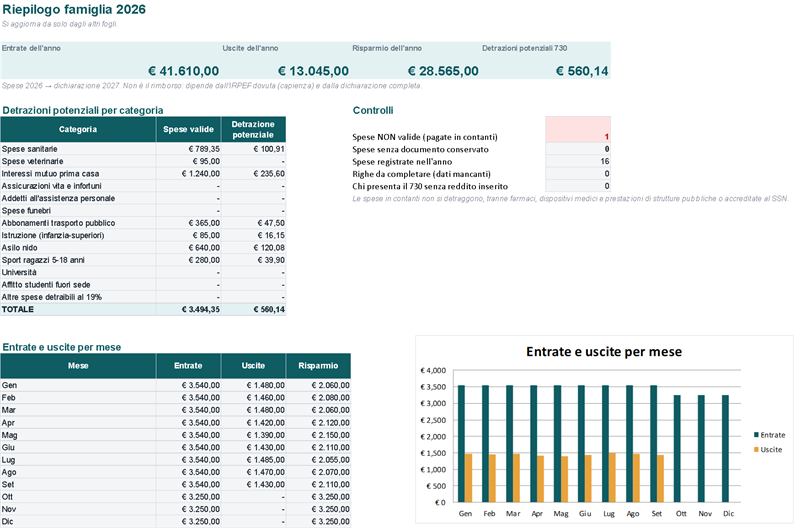This screenshot has height=528, width=800.
Task: Click the 'Uscite' chart legend entry
Action: [768, 449]
